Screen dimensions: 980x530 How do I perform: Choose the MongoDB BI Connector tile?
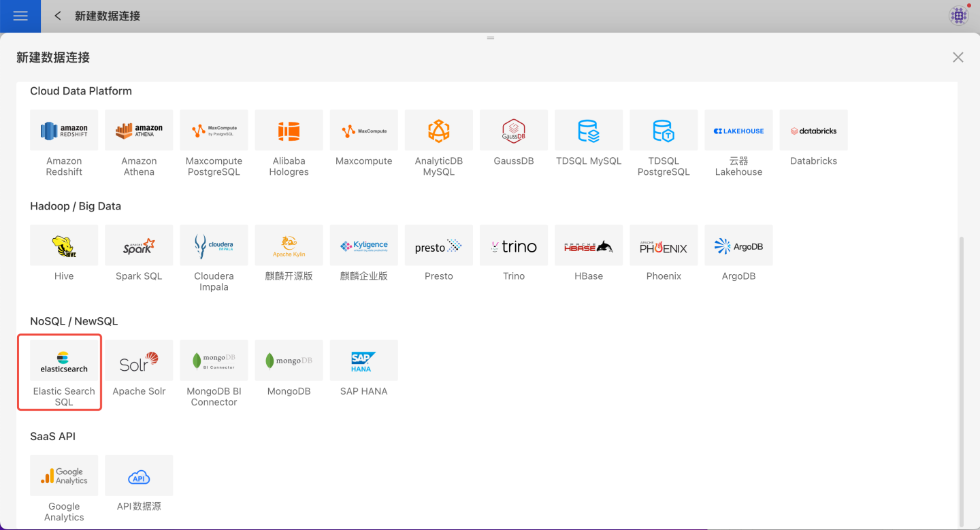[x=214, y=361]
